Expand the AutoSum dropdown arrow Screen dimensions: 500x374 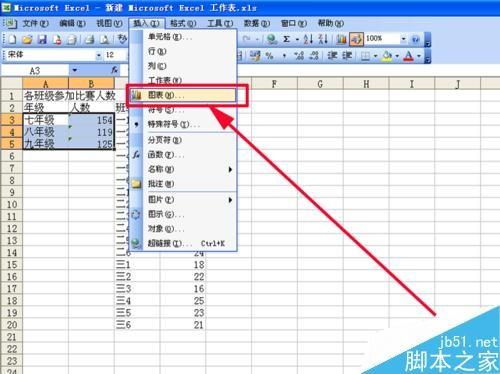(297, 40)
